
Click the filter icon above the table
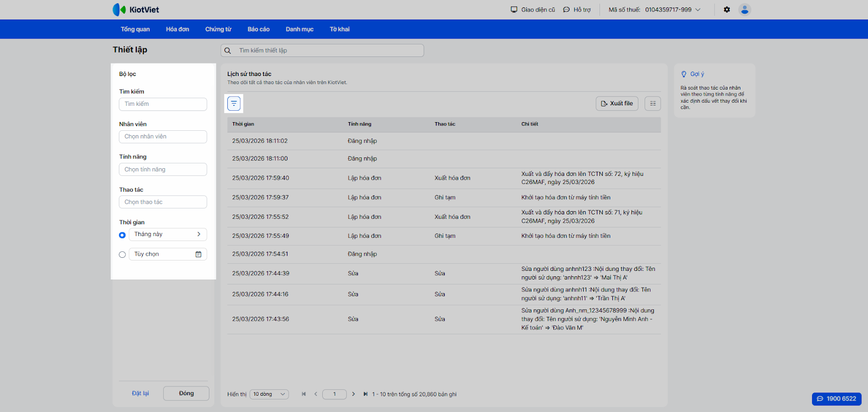[x=234, y=103]
